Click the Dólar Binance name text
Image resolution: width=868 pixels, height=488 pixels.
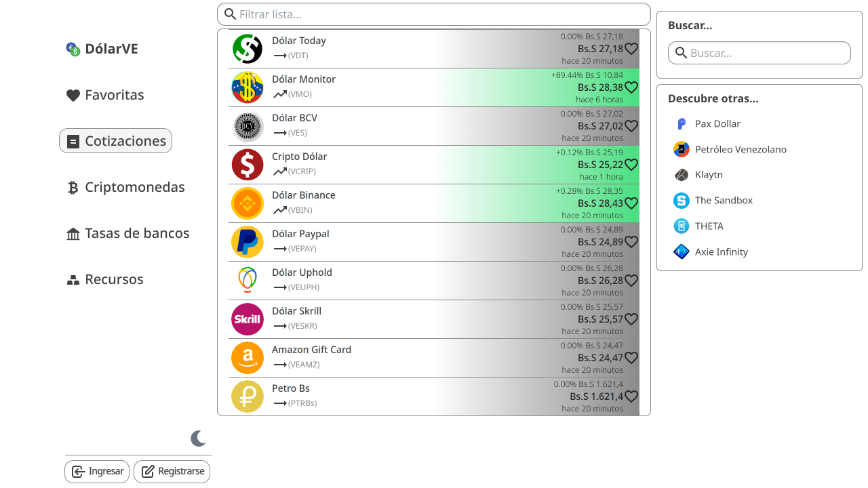pyautogui.click(x=304, y=195)
